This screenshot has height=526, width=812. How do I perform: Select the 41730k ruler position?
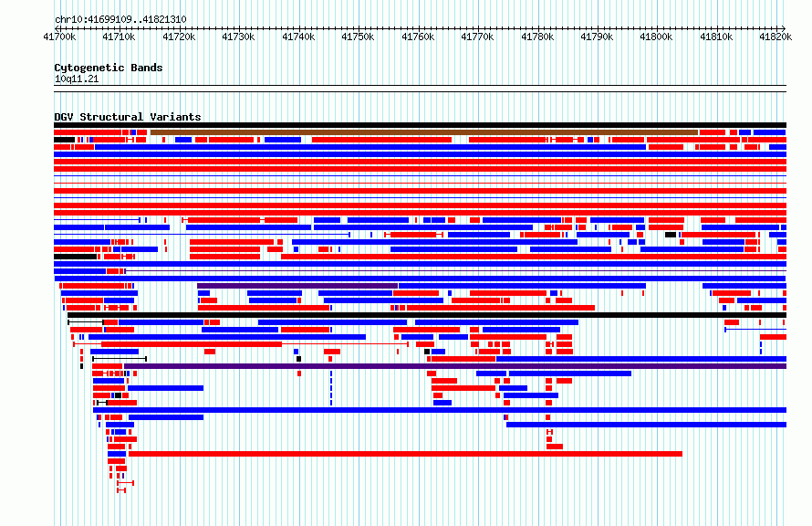click(239, 37)
